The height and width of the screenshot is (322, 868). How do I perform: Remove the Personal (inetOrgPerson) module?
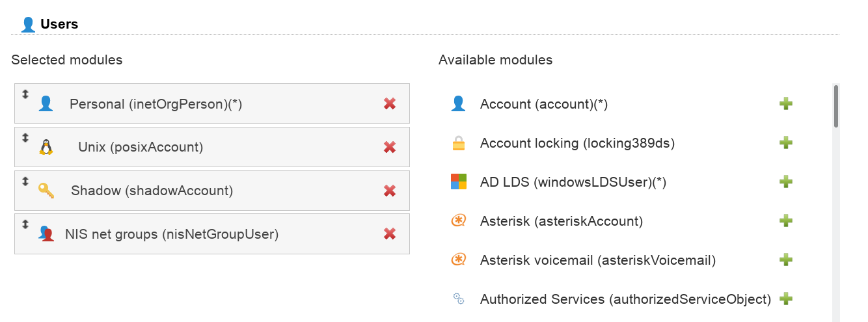coord(390,103)
